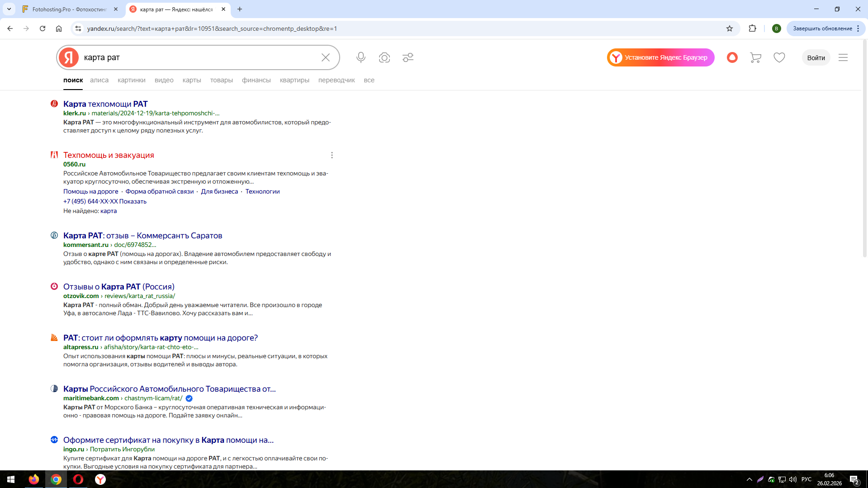Launch Yandex Browser from taskbar
This screenshot has height=488, width=868.
100,479
